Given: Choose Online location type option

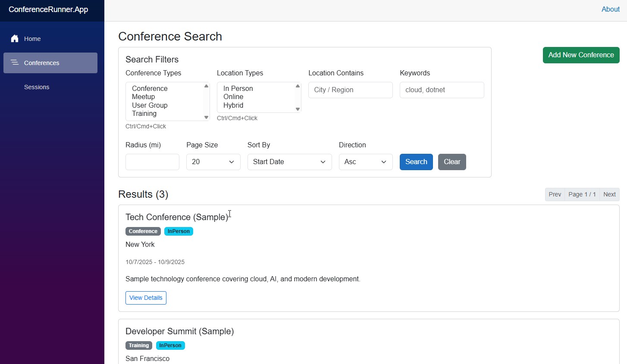Looking at the screenshot, I should point(233,97).
